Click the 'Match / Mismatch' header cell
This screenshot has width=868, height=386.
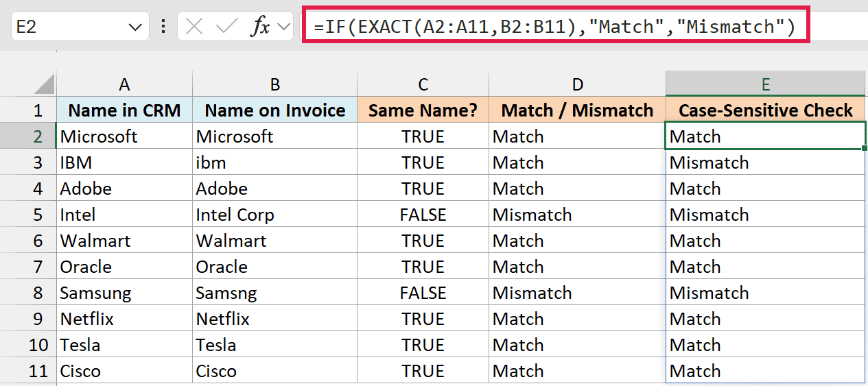(578, 110)
